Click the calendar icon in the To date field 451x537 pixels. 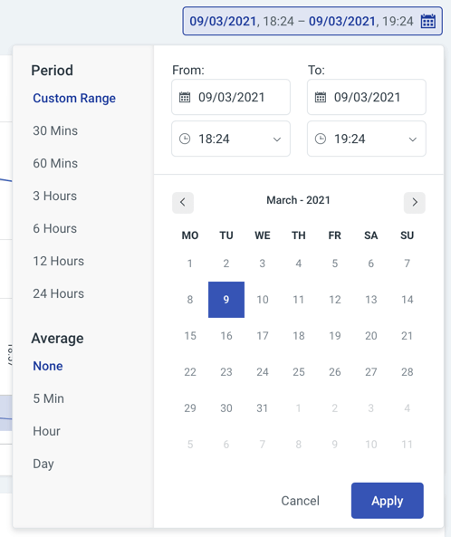pyautogui.click(x=321, y=97)
